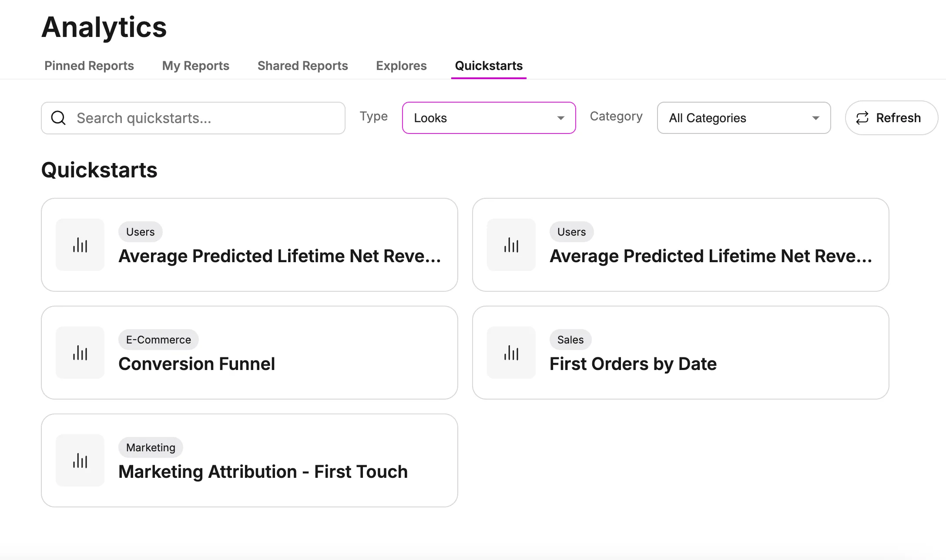Click the Refresh button
The image size is (946, 560).
click(x=891, y=118)
